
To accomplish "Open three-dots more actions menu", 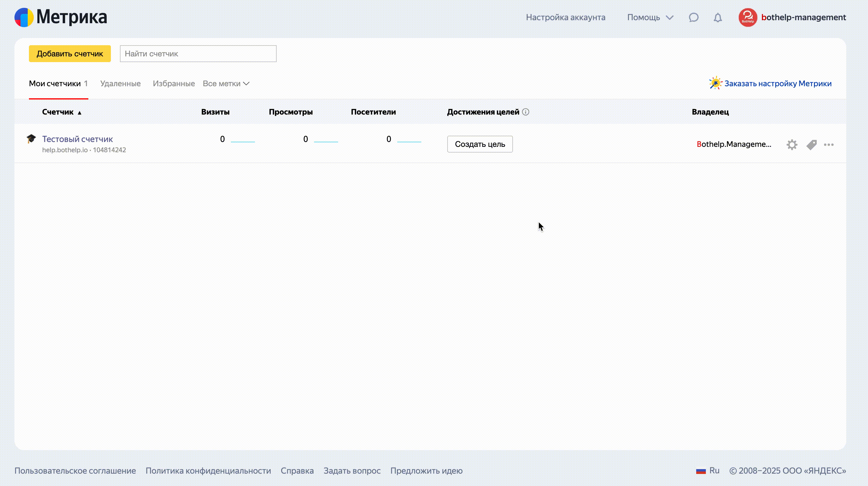I will coord(829,145).
